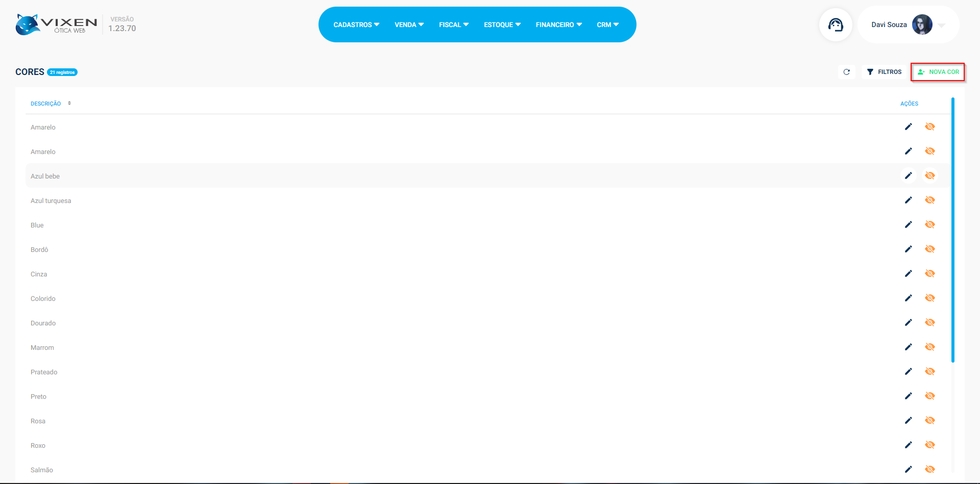Hide the Azul turquesa color
The image size is (980, 484).
click(x=929, y=200)
